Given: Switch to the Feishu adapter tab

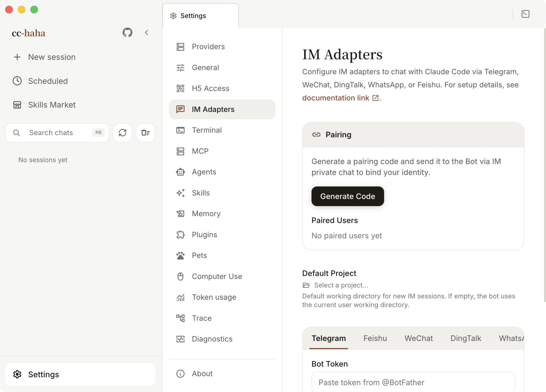Looking at the screenshot, I should click(x=375, y=338).
